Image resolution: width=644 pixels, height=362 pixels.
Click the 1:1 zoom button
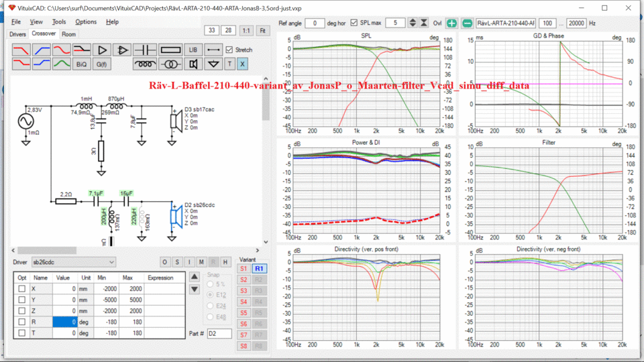click(246, 30)
